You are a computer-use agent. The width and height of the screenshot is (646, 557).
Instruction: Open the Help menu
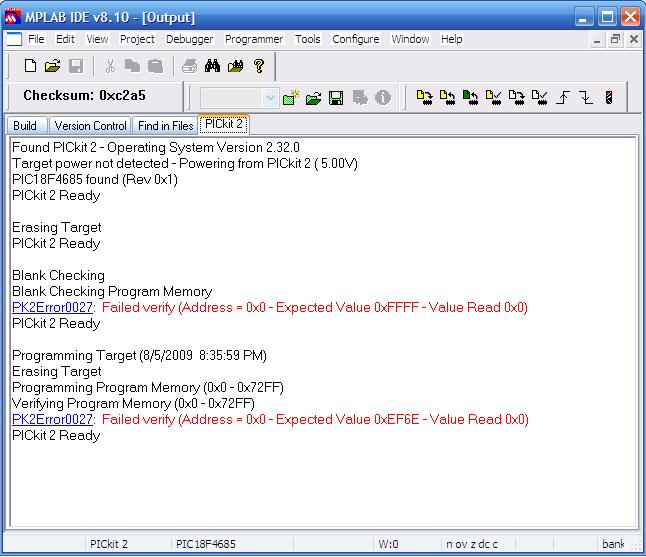coord(452,39)
